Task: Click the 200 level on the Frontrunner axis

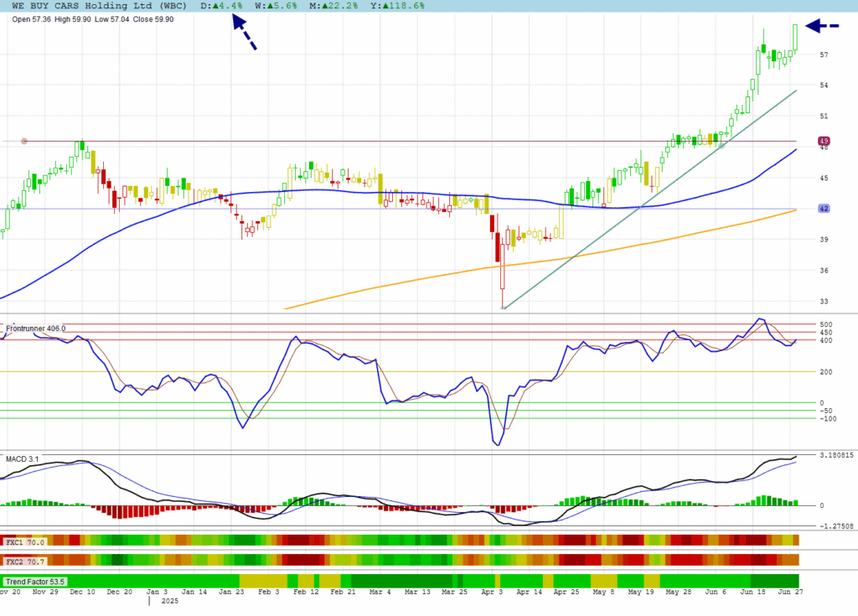Action: (825, 372)
